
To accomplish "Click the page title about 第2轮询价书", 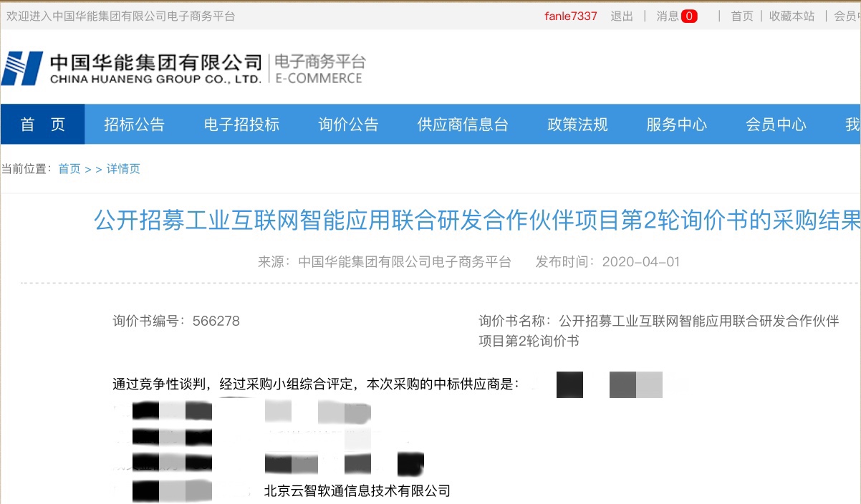I will 477,221.
